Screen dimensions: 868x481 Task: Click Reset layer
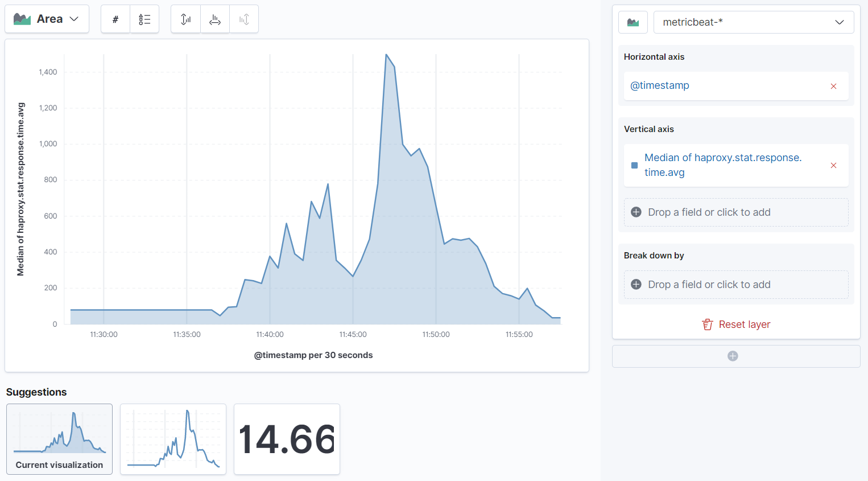tap(744, 324)
